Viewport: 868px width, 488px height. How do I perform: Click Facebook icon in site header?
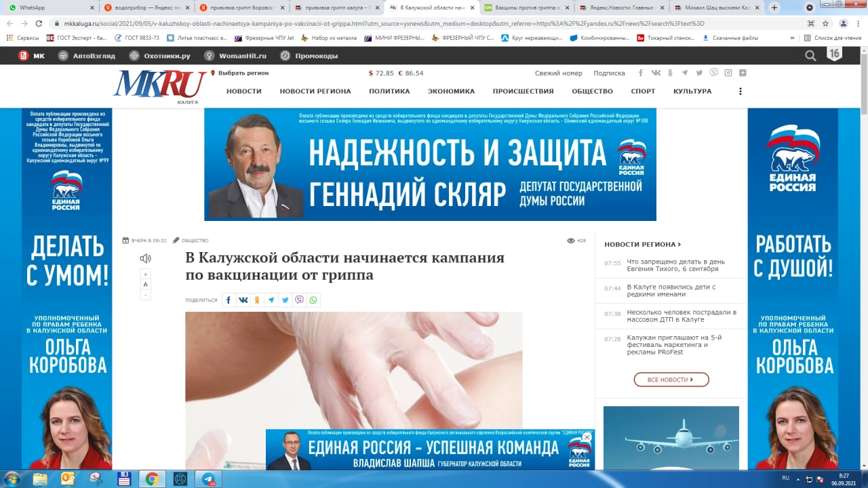pos(641,73)
